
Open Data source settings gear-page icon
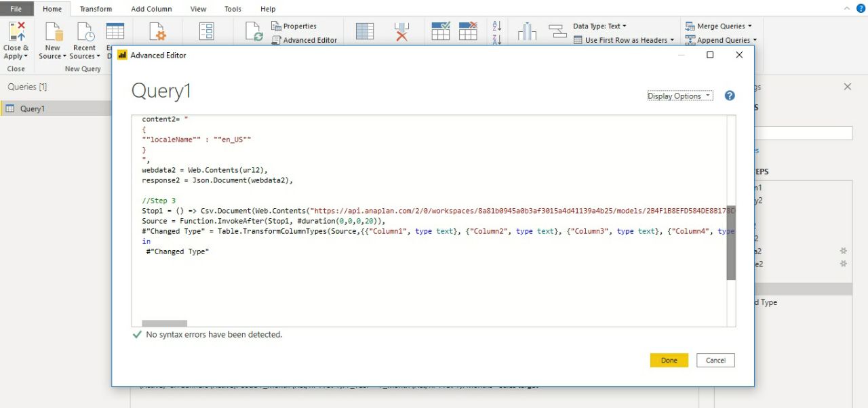(157, 32)
